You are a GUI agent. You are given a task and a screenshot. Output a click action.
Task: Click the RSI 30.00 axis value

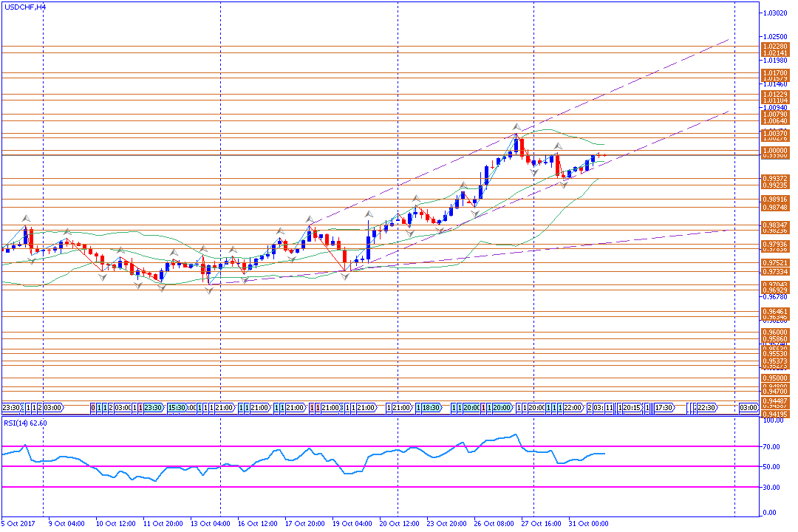coord(771,488)
